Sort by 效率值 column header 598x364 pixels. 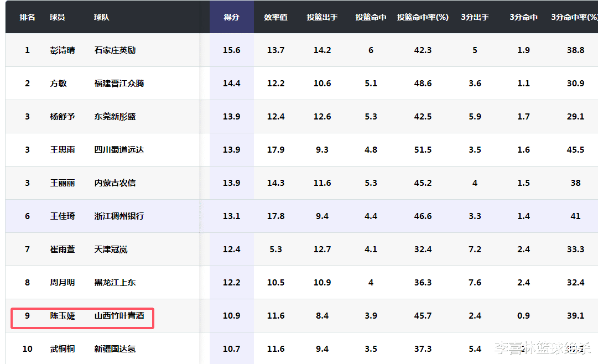[x=275, y=17]
